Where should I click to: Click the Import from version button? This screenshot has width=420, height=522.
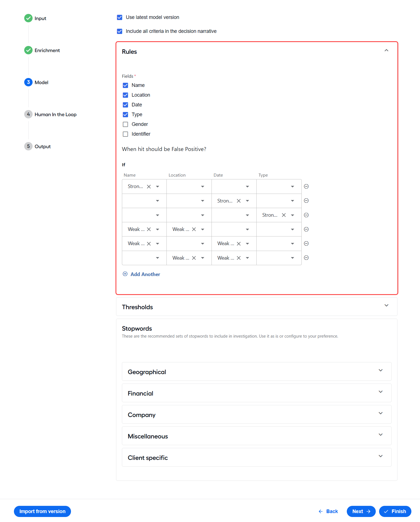point(42,511)
